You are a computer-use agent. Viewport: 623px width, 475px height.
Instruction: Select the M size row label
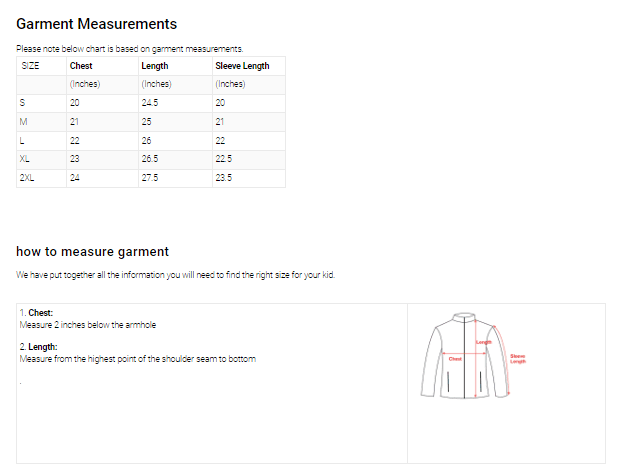point(24,121)
